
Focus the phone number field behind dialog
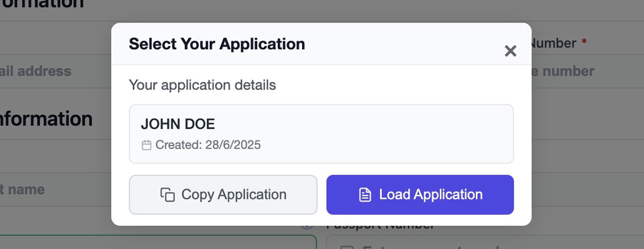[563, 71]
